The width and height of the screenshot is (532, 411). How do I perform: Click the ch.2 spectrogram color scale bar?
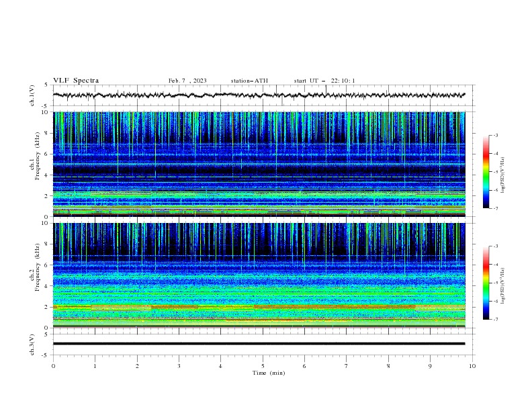(x=486, y=283)
